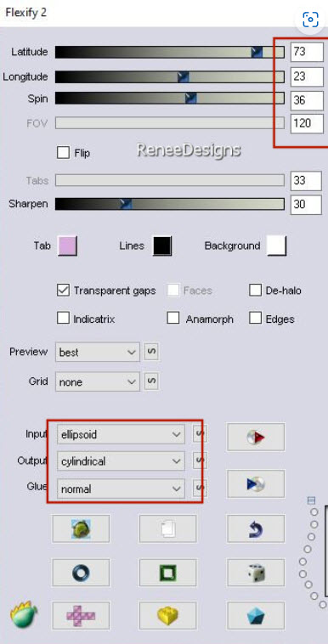Open the Output cylindrical dropdown
This screenshot has width=328, height=644.
[121, 461]
